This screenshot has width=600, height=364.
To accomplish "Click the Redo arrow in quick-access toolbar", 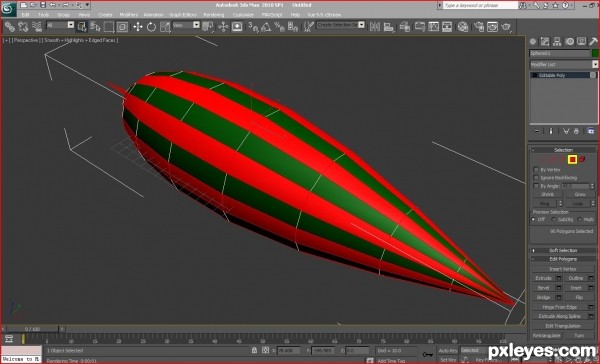I will pos(66,5).
